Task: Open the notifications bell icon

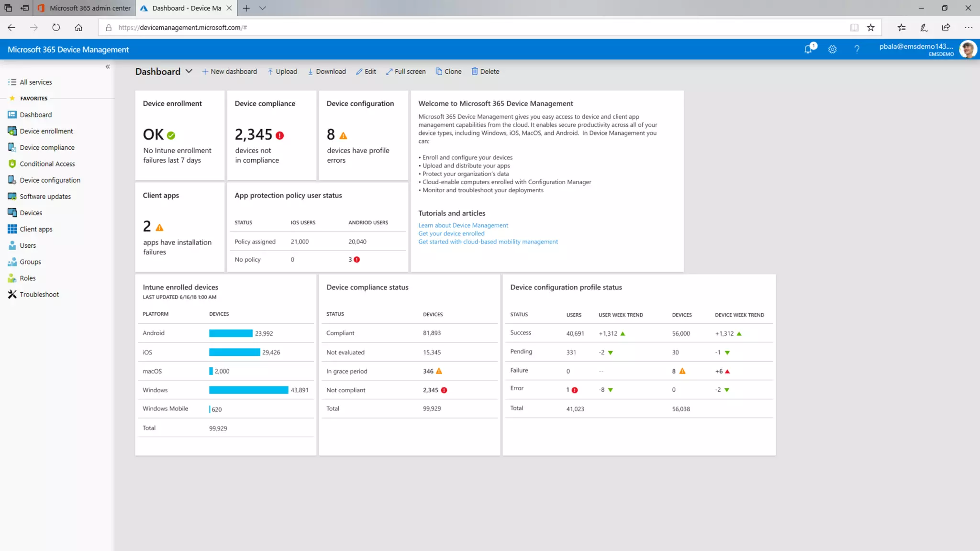Action: (808, 49)
